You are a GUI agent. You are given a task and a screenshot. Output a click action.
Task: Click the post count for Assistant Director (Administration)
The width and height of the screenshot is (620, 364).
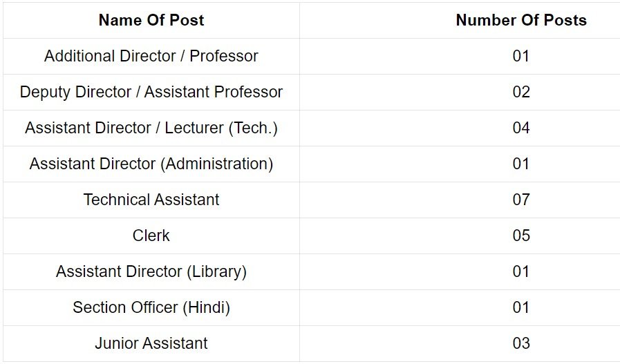pyautogui.click(x=521, y=164)
